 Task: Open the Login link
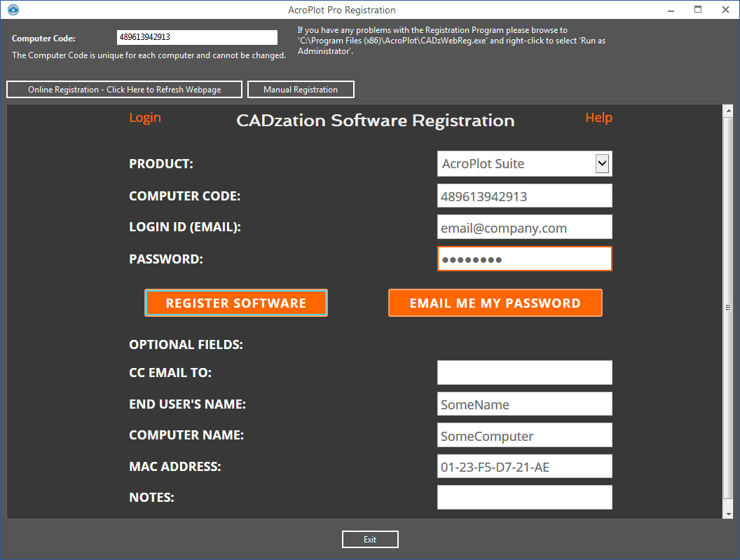coord(145,118)
